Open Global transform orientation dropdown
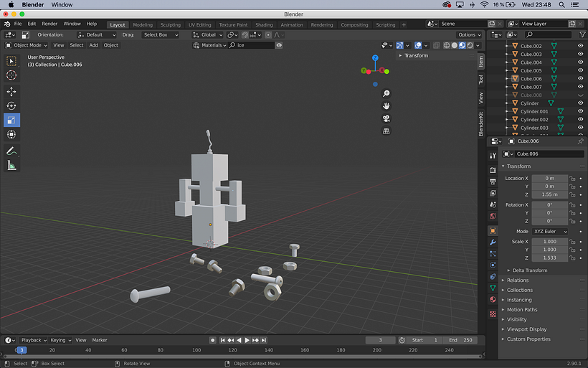 (x=207, y=35)
